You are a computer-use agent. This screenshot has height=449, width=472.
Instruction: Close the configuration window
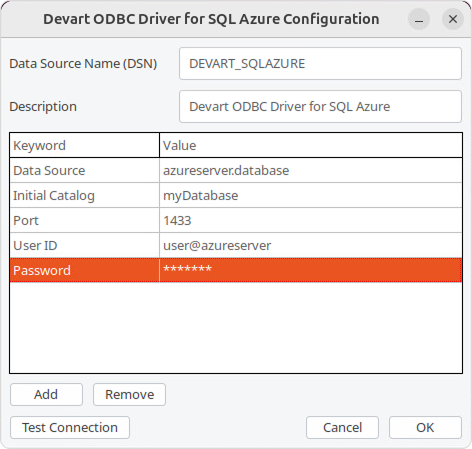(x=453, y=19)
